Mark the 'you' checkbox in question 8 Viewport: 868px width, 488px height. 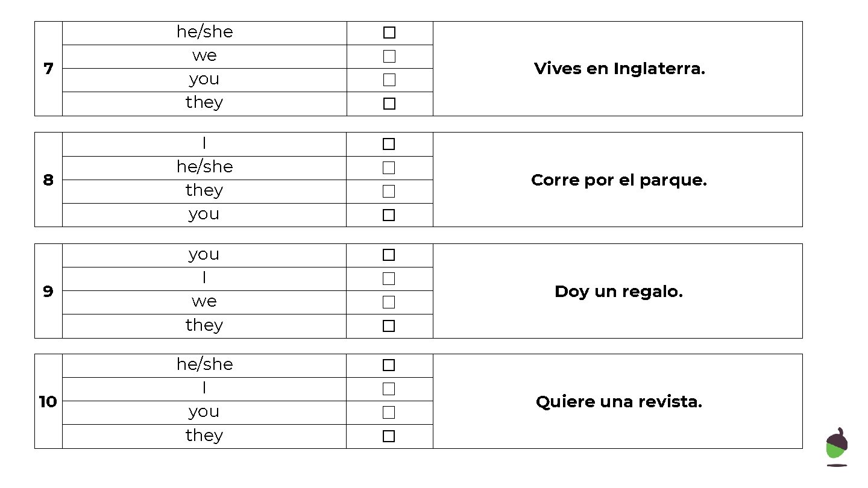[x=389, y=215]
